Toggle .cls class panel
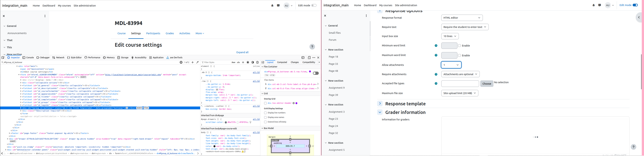 click(x=239, y=63)
